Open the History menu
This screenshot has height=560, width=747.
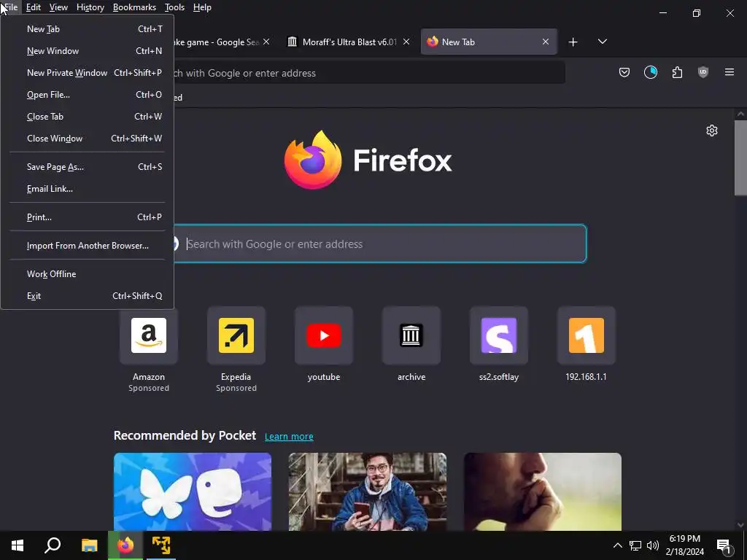point(90,7)
